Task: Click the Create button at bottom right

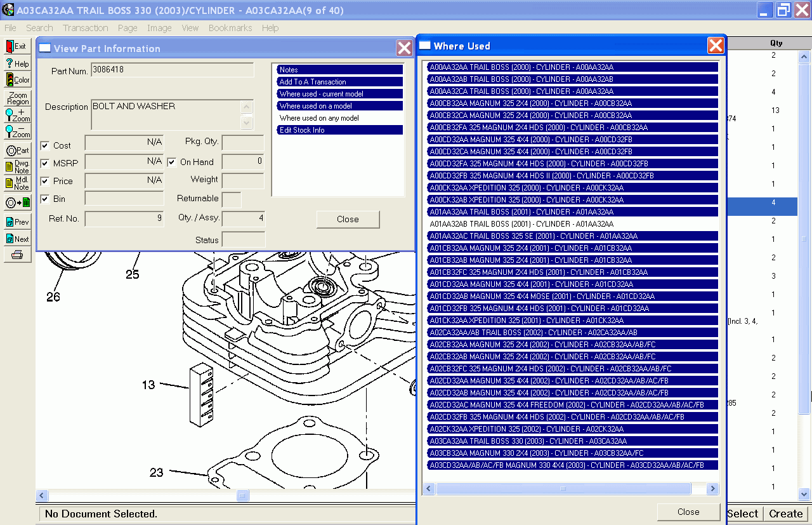Action: tap(786, 514)
